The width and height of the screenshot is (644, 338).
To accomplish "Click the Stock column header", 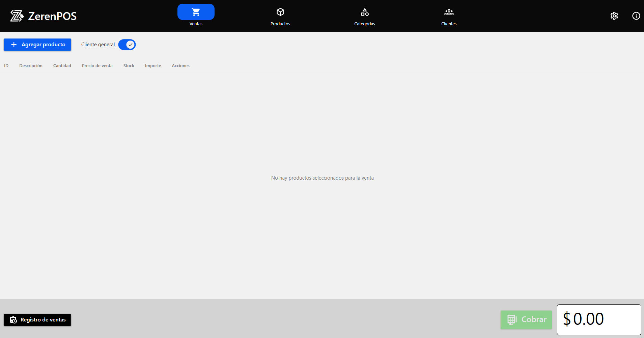I will tap(129, 66).
